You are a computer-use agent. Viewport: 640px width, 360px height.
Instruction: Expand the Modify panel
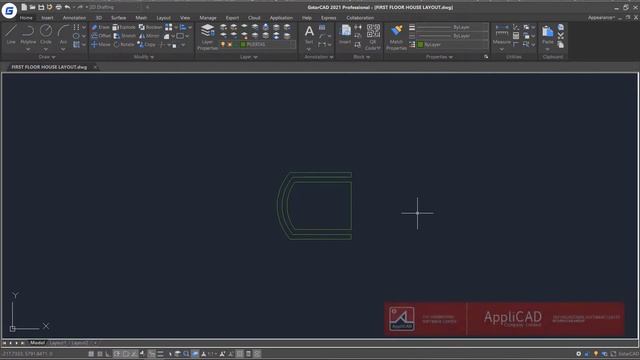pyautogui.click(x=144, y=57)
